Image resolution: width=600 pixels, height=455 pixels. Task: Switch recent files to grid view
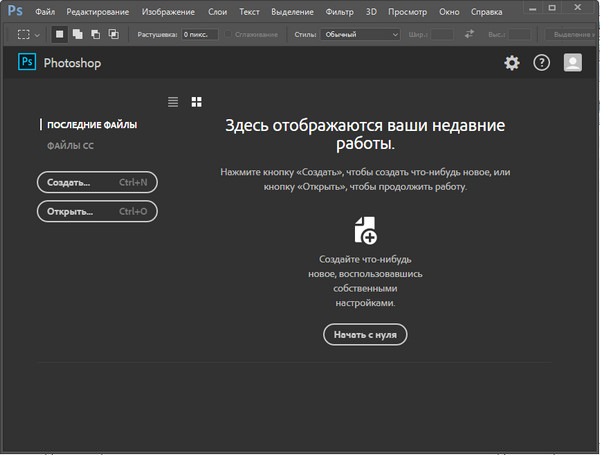197,102
